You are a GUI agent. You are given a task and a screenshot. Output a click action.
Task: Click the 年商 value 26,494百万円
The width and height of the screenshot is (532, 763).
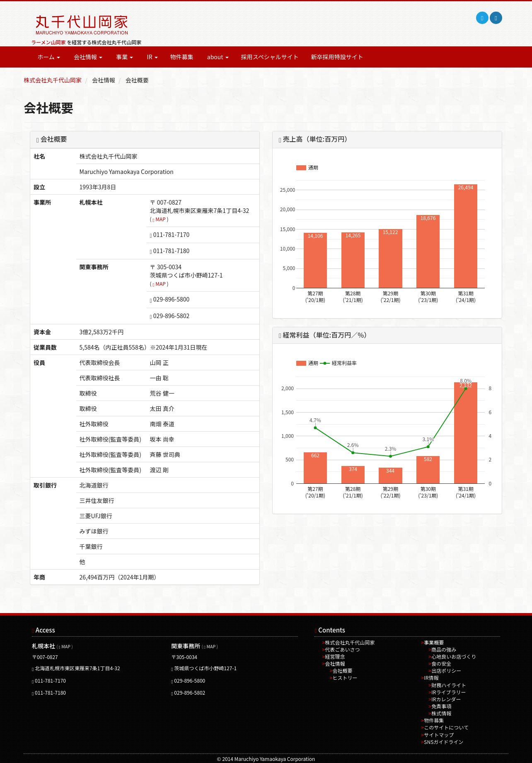point(119,577)
